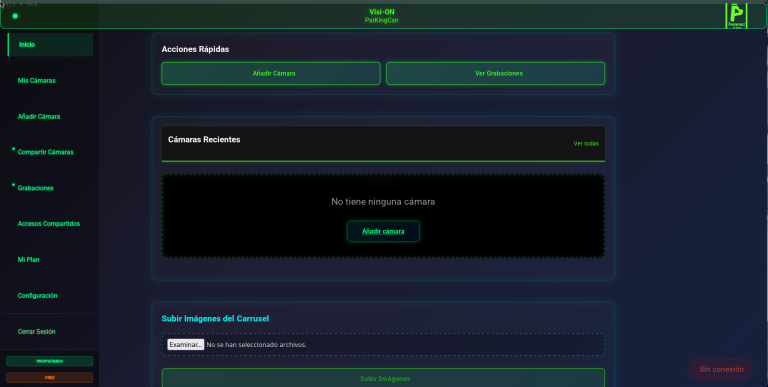Open Accesos Compartidos in sidebar
The height and width of the screenshot is (387, 768).
[x=50, y=224]
